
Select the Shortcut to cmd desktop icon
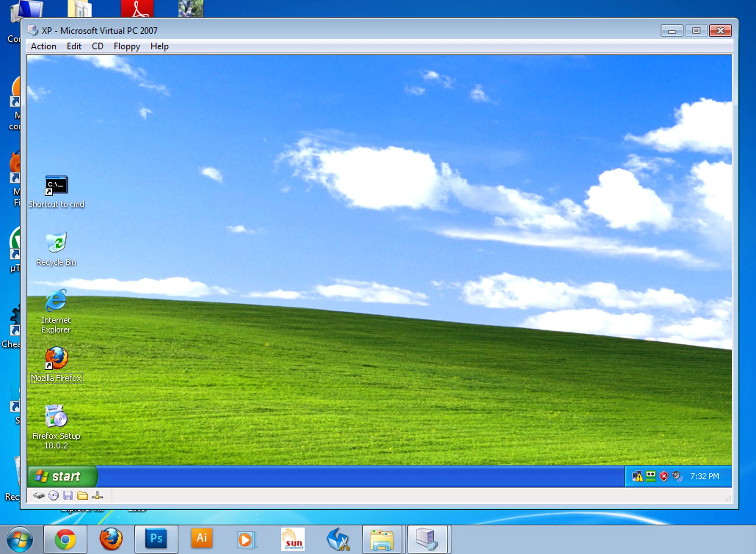point(56,192)
